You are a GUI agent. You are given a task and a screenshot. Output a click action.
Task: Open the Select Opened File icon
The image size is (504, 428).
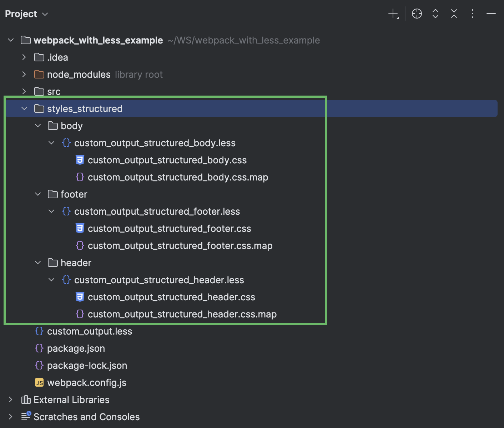[x=417, y=14]
